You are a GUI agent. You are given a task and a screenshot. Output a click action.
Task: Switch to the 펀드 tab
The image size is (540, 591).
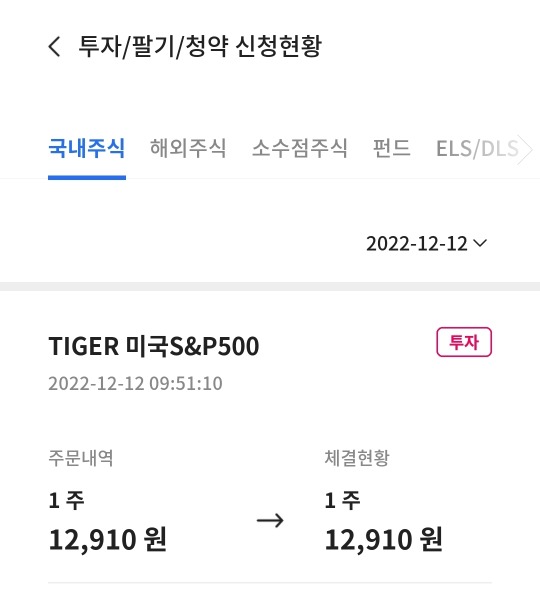coord(391,148)
